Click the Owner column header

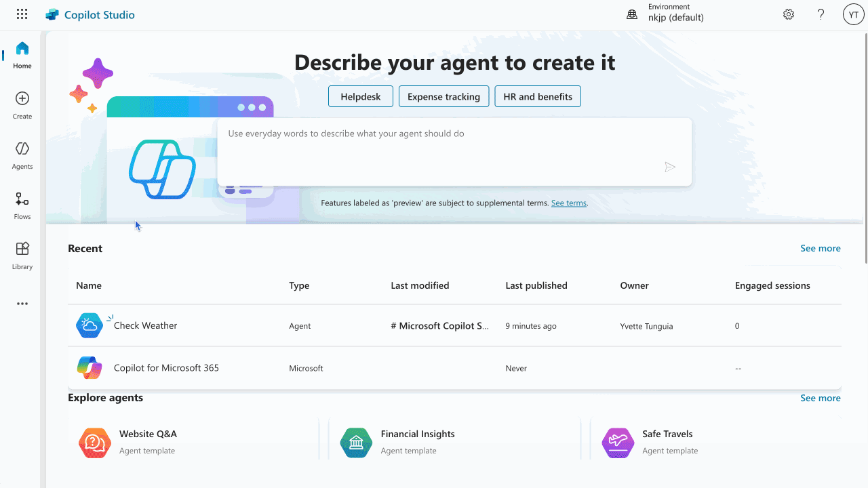pos(634,285)
